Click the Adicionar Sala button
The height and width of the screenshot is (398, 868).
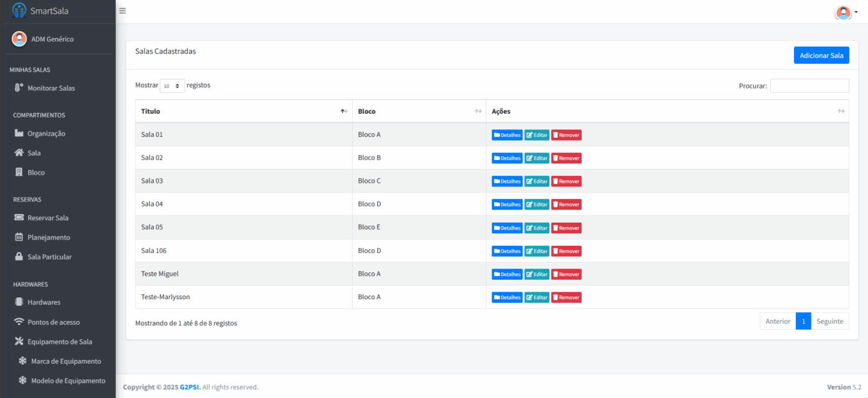[821, 55]
